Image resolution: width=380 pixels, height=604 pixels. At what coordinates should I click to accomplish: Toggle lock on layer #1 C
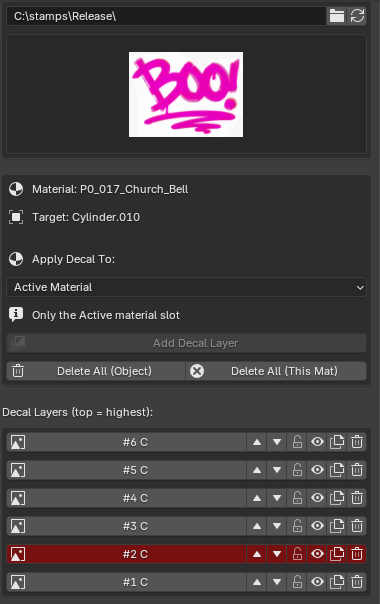coord(297,582)
